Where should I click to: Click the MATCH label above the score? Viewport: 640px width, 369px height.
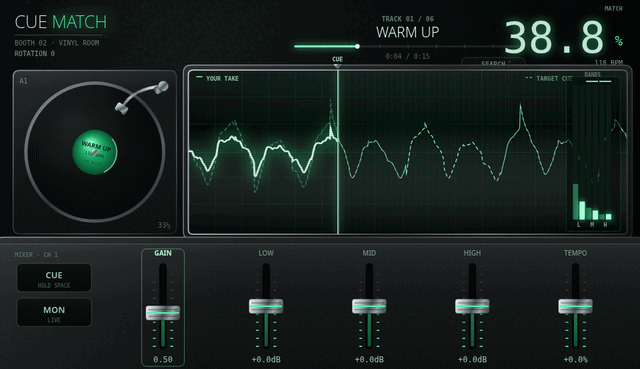point(613,9)
